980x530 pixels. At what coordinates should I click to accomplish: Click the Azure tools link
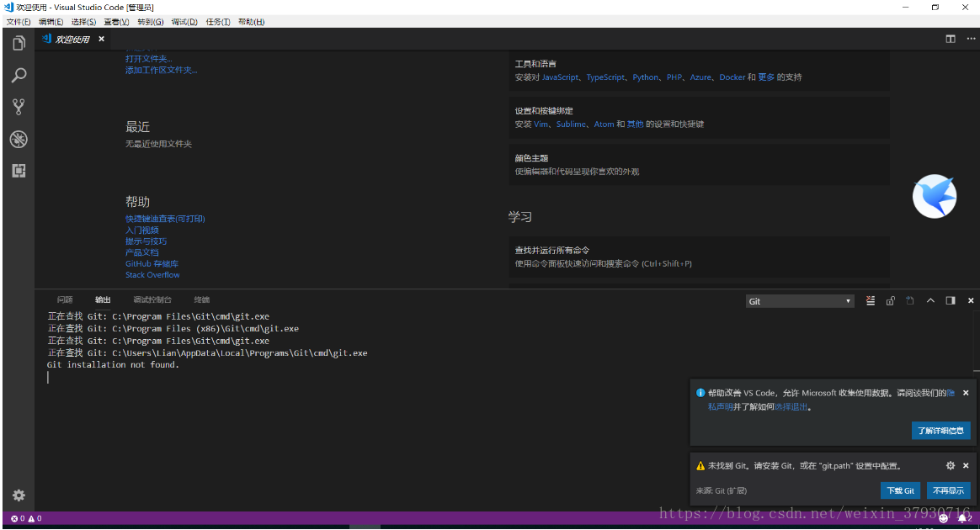coord(700,77)
